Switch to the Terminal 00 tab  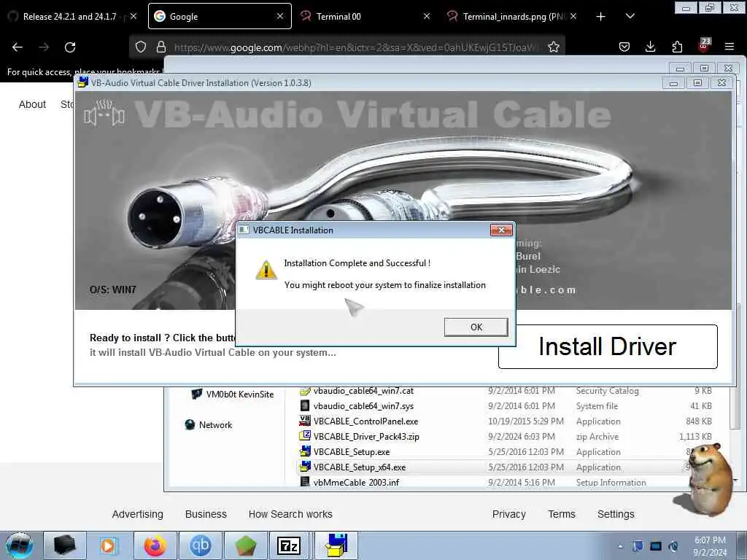tap(338, 16)
